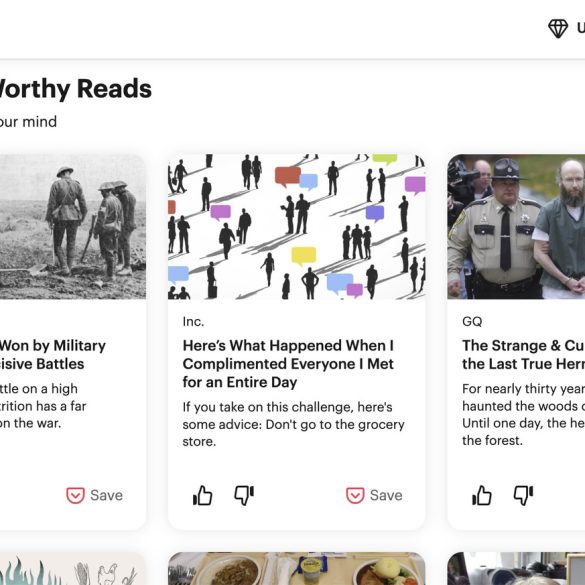
Task: Open "The Strange & Cu..." GQ headline
Action: (523, 354)
